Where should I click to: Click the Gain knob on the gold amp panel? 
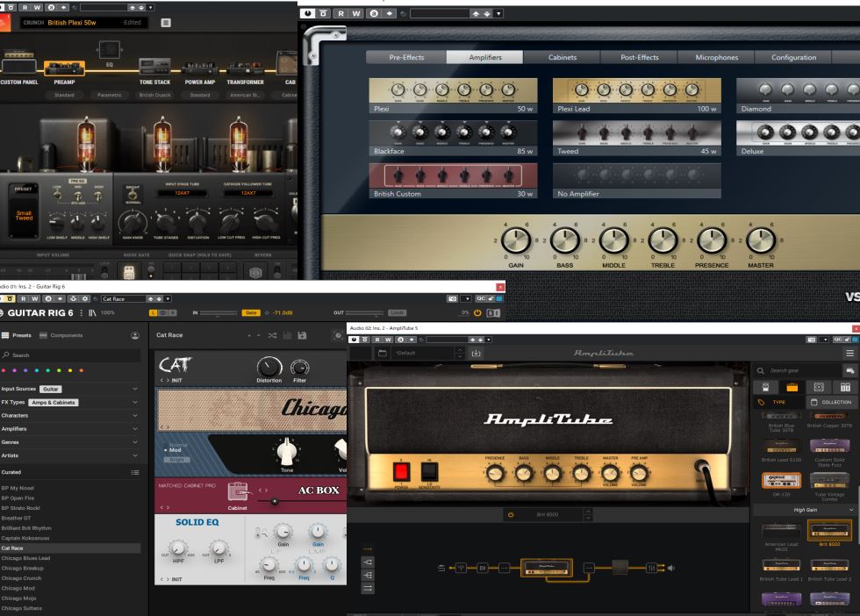click(516, 240)
